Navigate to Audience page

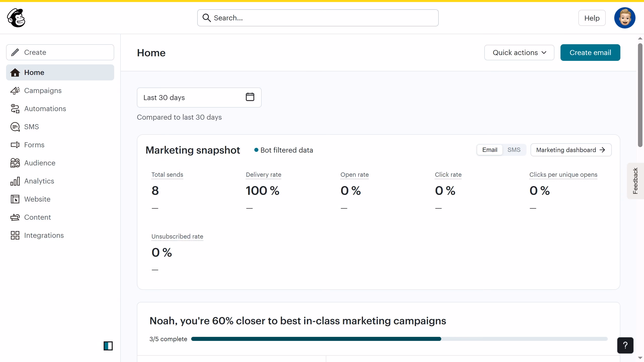point(60,163)
